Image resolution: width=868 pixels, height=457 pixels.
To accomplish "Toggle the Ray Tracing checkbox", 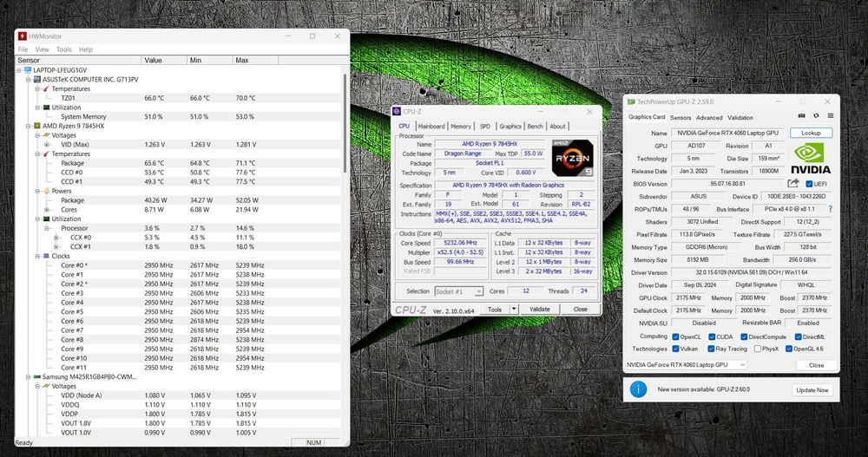I will (711, 349).
